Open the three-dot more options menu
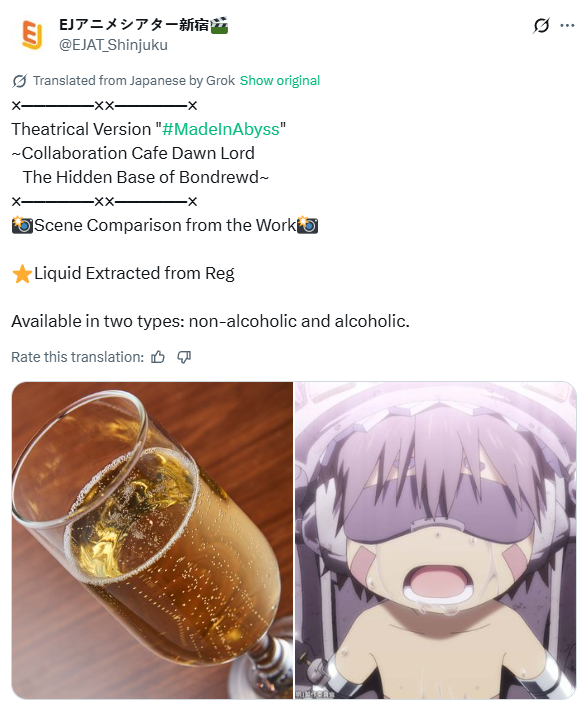Image resolution: width=588 pixels, height=714 pixels. coord(567,25)
